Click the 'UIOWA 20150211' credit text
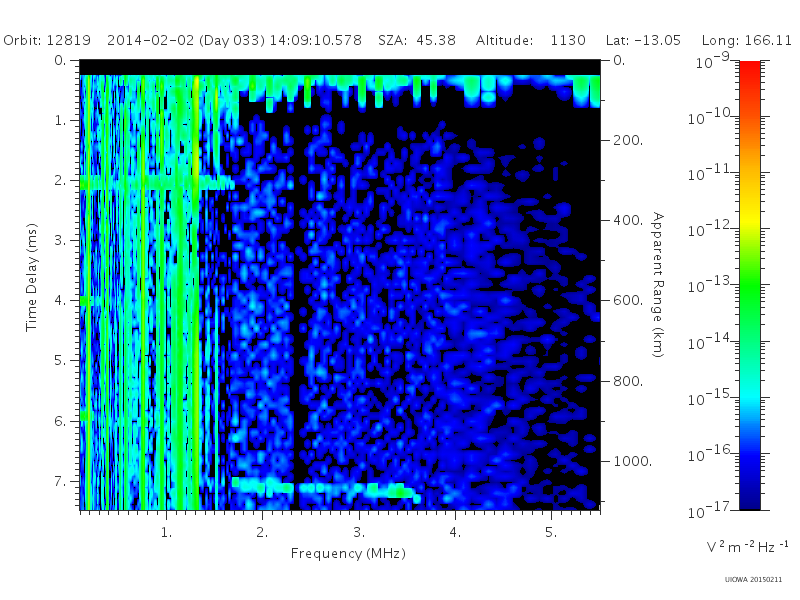The image size is (800, 600). 753,580
